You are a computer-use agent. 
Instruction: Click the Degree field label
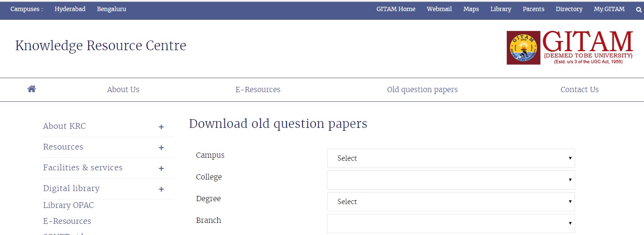[208, 199]
